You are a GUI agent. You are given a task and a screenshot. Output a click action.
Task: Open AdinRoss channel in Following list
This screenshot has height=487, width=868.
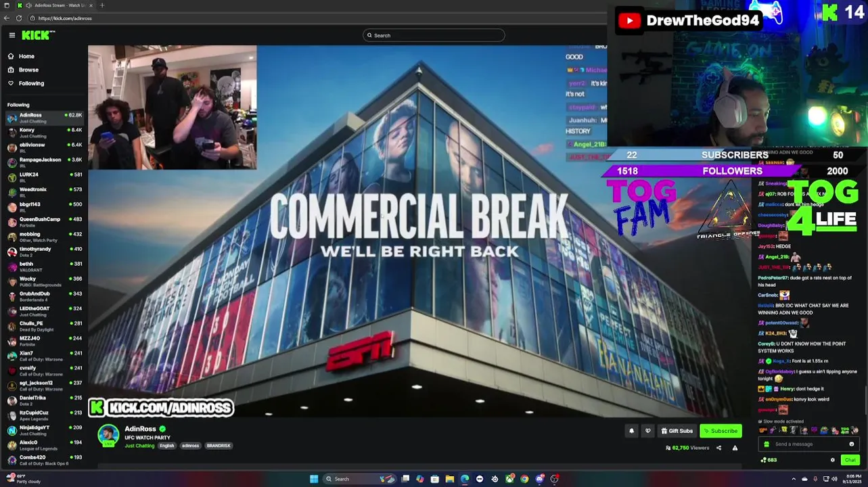click(44, 118)
